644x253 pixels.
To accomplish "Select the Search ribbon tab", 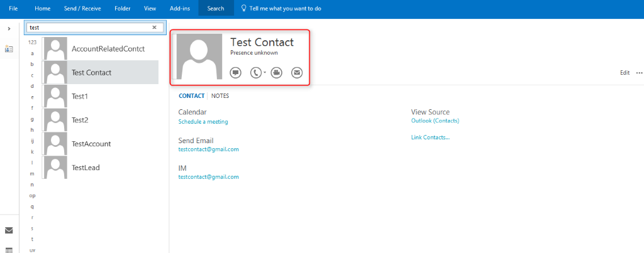I will pyautogui.click(x=216, y=8).
